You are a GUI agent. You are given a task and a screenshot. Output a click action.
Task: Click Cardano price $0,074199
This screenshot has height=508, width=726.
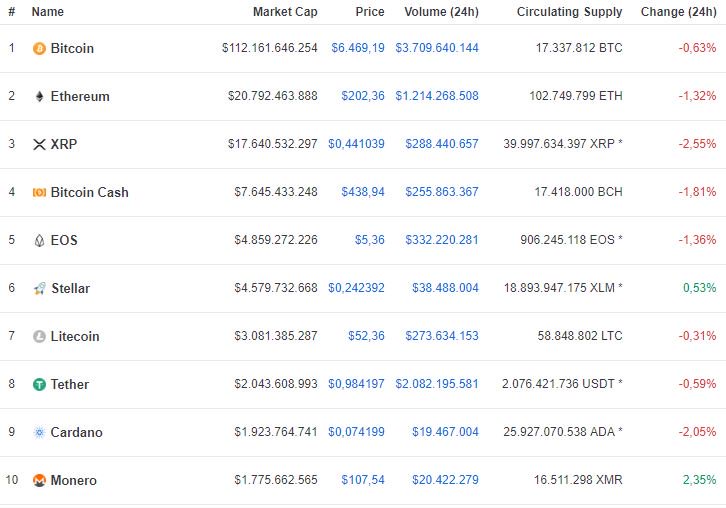(357, 432)
